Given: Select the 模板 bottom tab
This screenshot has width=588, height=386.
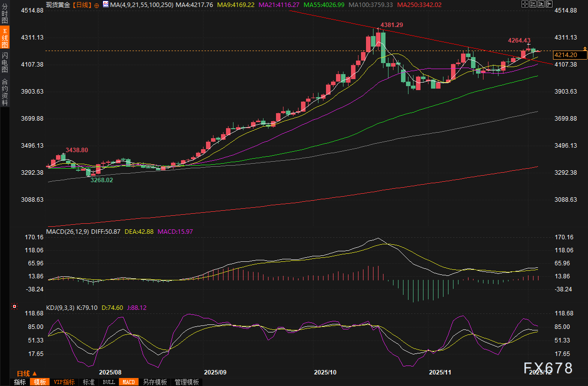Looking at the screenshot, I should (39, 382).
